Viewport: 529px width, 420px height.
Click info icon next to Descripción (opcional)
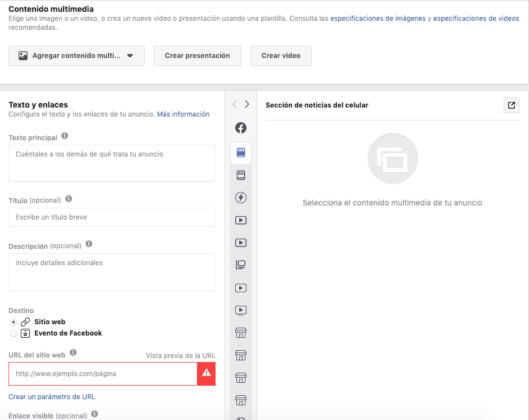click(x=89, y=244)
